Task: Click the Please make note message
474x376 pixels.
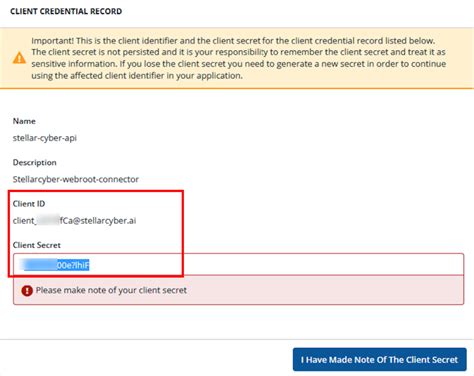Action: point(111,290)
